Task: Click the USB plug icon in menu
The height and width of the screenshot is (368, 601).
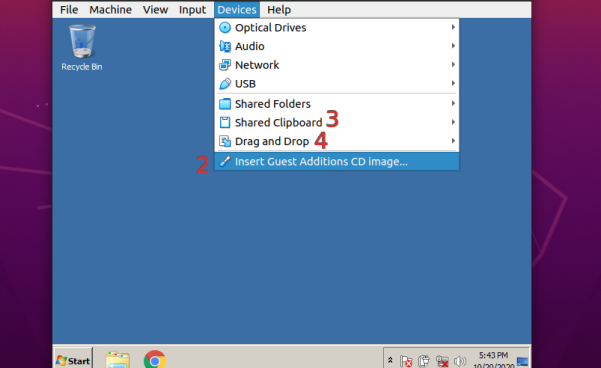Action: 225,84
